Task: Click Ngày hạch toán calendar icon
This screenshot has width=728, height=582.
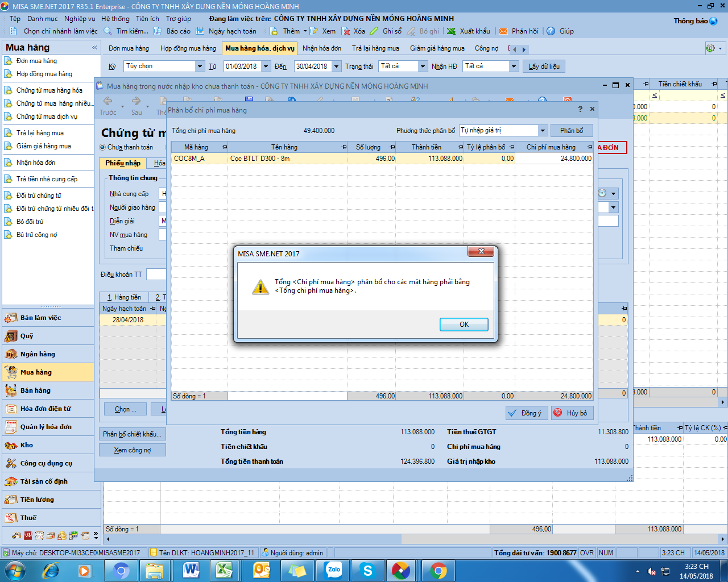Action: [200, 31]
